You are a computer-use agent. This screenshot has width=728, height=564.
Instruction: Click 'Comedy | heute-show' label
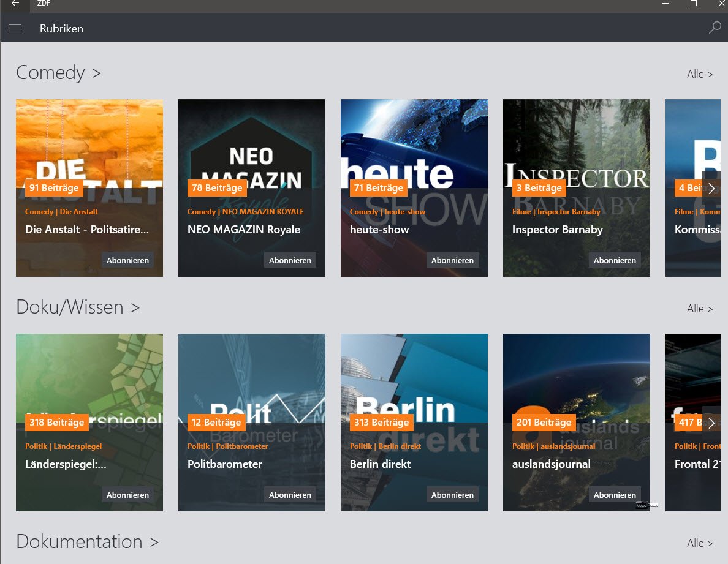coord(387,211)
